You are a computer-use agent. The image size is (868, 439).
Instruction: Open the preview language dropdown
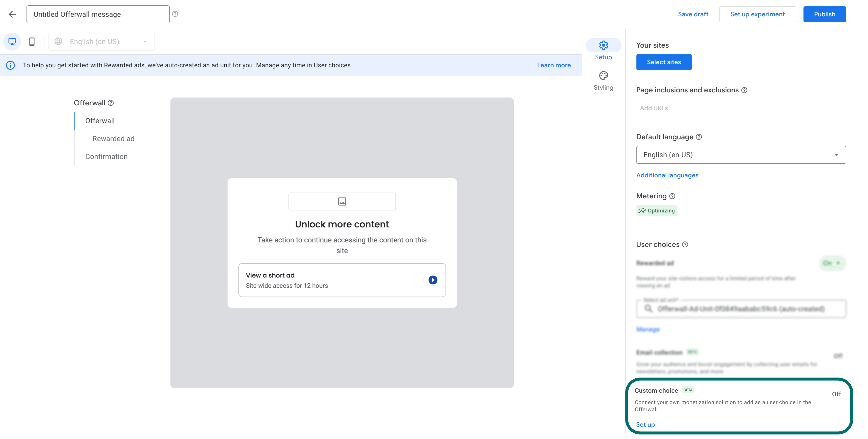[x=145, y=41]
